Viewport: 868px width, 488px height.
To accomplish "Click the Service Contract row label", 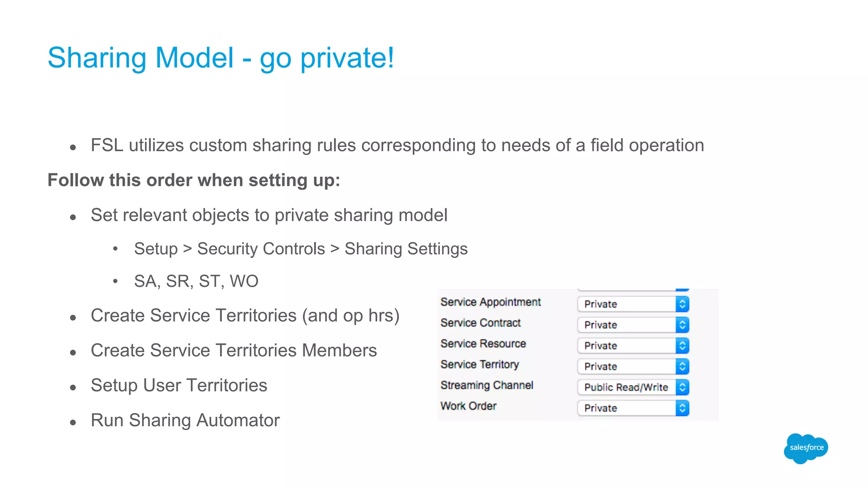I will (x=480, y=323).
